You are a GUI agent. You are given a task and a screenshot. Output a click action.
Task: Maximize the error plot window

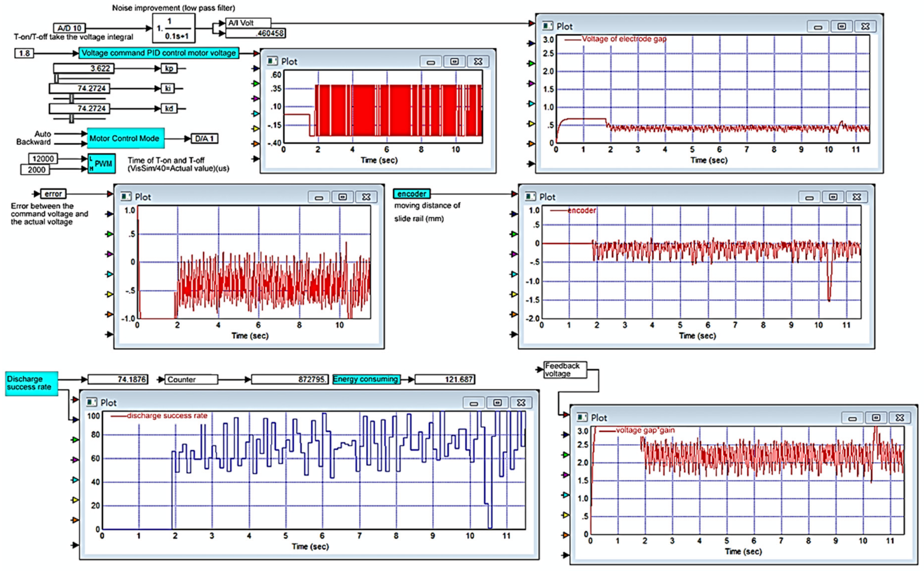(x=342, y=197)
